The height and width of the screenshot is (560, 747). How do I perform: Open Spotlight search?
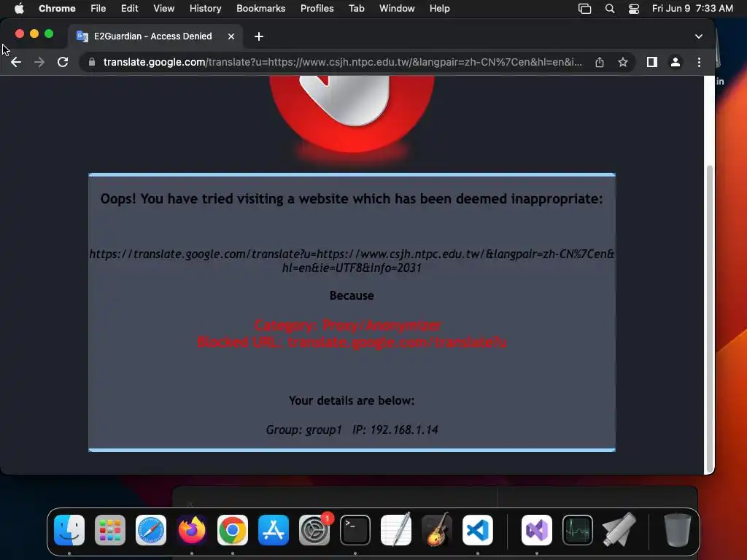610,9
